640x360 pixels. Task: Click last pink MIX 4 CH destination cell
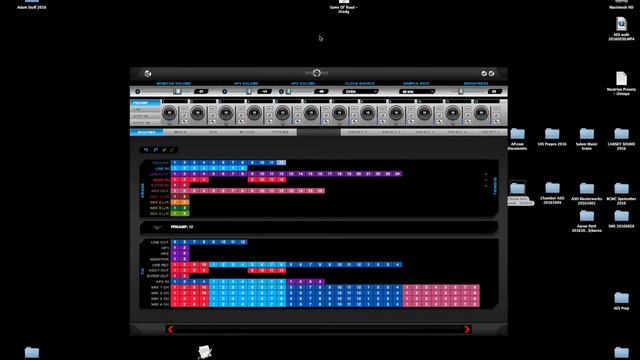(475, 304)
